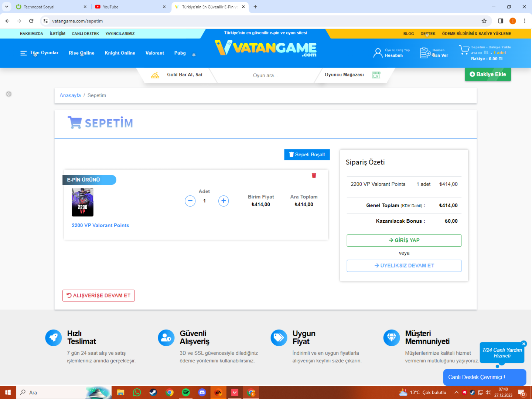Open YAYINCILARIMIZ in the top bar

(120, 34)
